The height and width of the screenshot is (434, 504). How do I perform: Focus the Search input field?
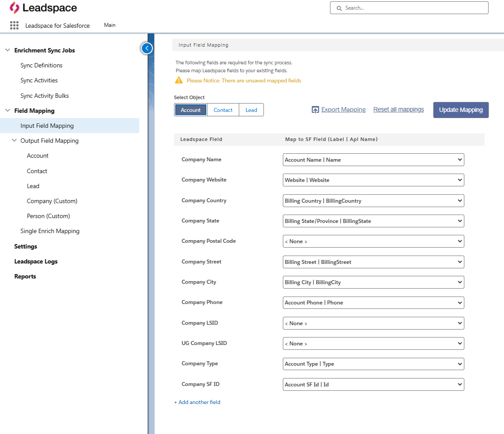click(409, 8)
